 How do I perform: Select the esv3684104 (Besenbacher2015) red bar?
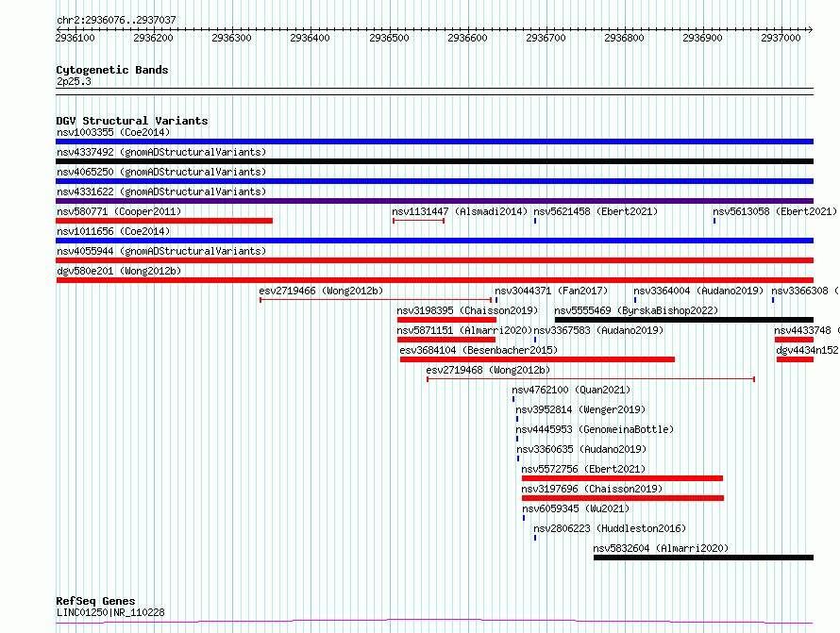[537, 359]
